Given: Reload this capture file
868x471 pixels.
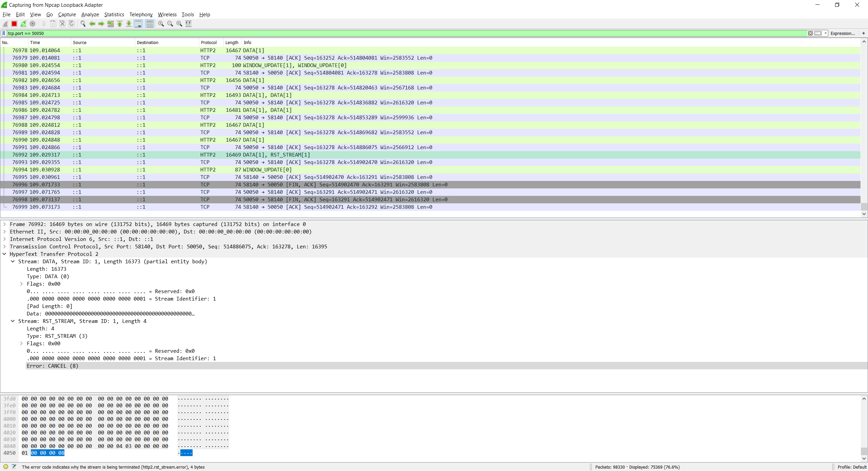Looking at the screenshot, I should point(71,24).
